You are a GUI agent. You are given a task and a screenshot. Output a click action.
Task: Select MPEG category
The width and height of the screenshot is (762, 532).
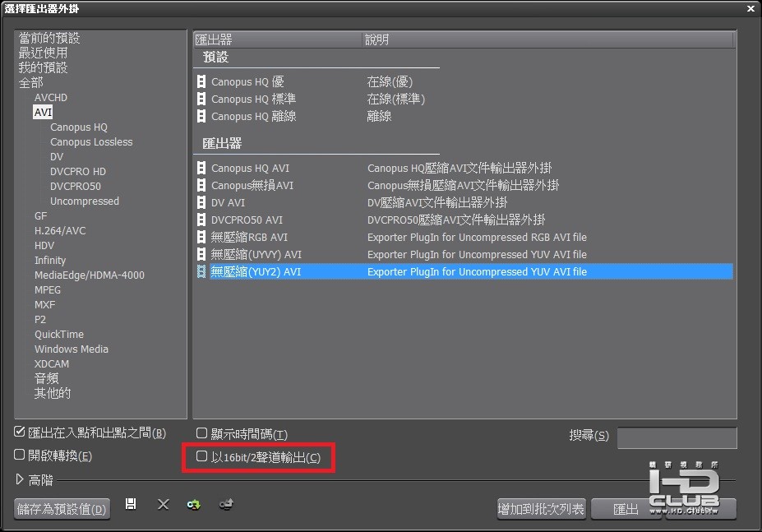(48, 289)
